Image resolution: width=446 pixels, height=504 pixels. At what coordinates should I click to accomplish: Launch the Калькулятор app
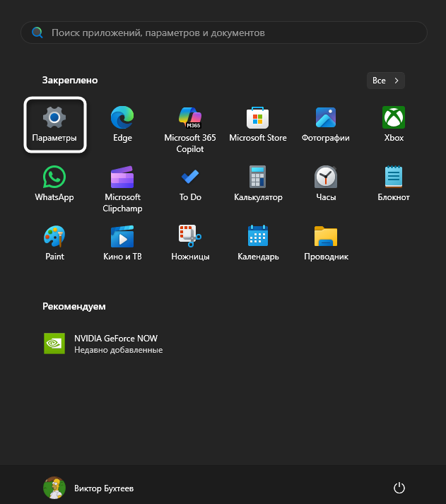258,184
